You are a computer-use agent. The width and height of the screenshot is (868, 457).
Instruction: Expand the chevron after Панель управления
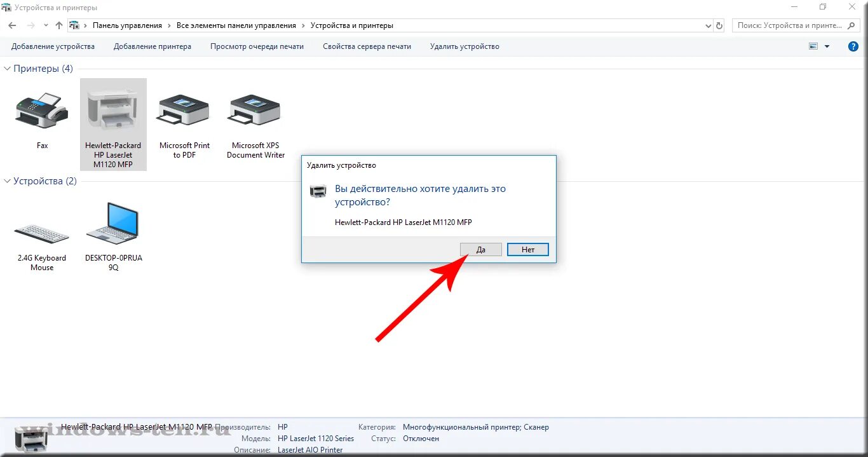tap(169, 25)
